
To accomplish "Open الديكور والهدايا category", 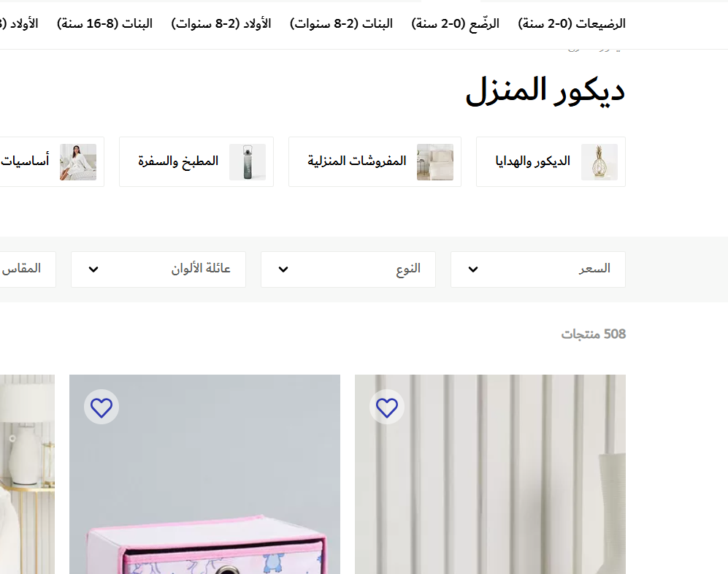I will tap(551, 161).
